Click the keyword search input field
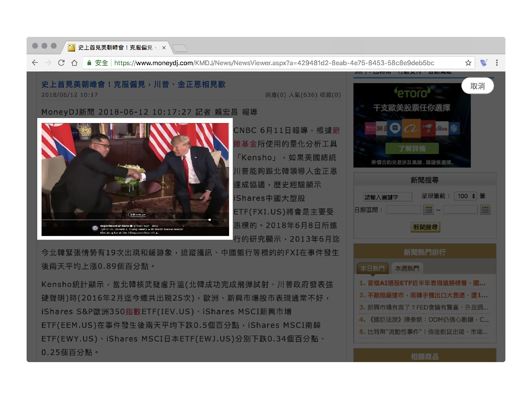532x399 pixels. pyautogui.click(x=388, y=197)
